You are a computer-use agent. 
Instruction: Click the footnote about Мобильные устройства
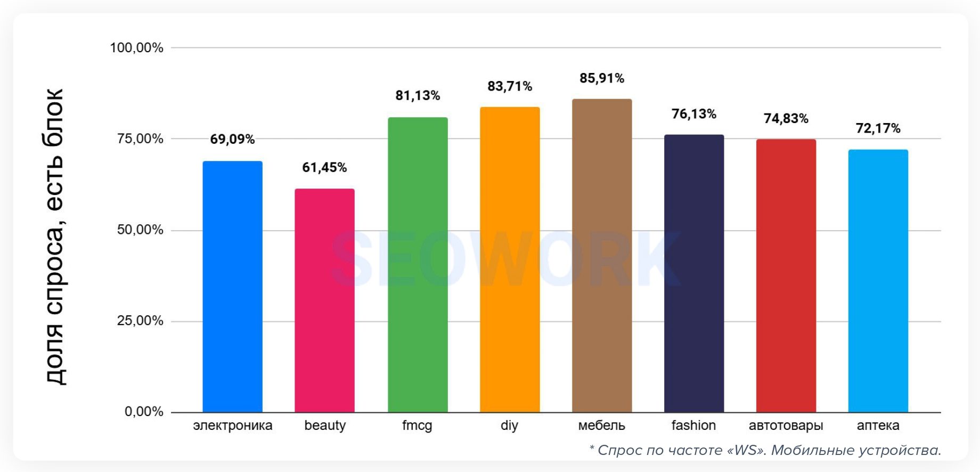click(765, 451)
